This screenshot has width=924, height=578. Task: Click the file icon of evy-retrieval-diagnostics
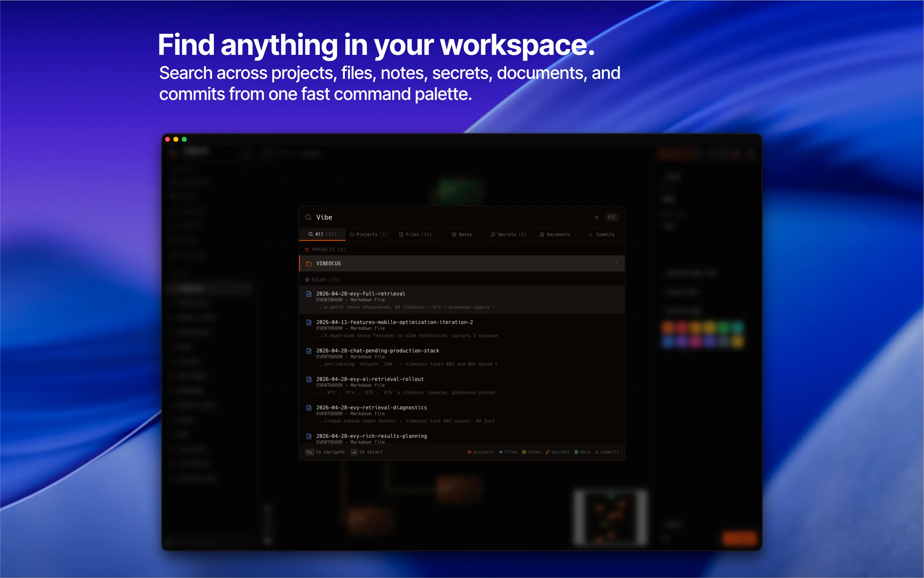coord(309,408)
